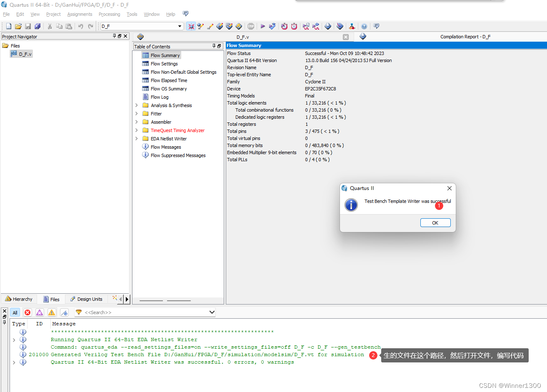
Task: Open the Assignment Editor pencil icon
Action: point(210,26)
